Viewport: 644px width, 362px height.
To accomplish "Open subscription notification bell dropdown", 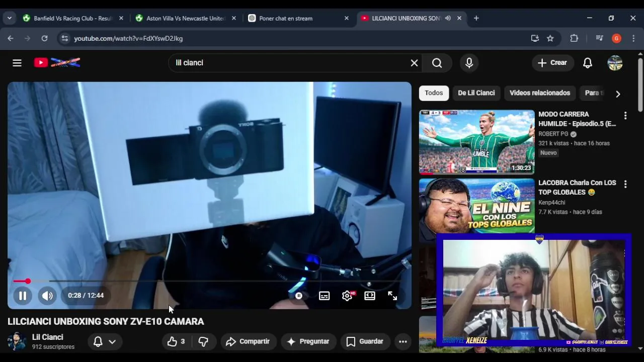I will [x=105, y=341].
